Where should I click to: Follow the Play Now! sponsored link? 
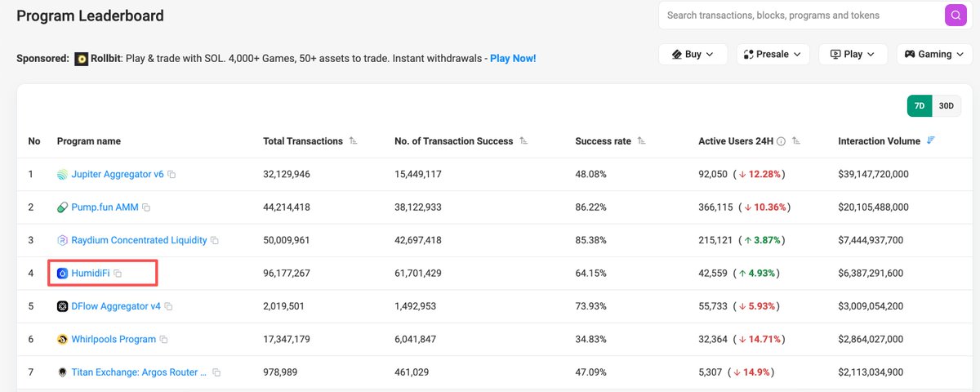(513, 59)
